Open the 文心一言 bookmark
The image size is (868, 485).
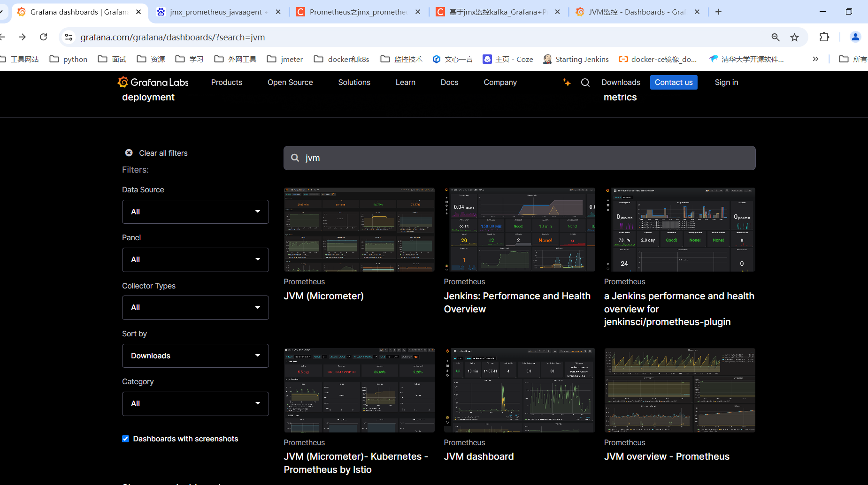pos(453,59)
